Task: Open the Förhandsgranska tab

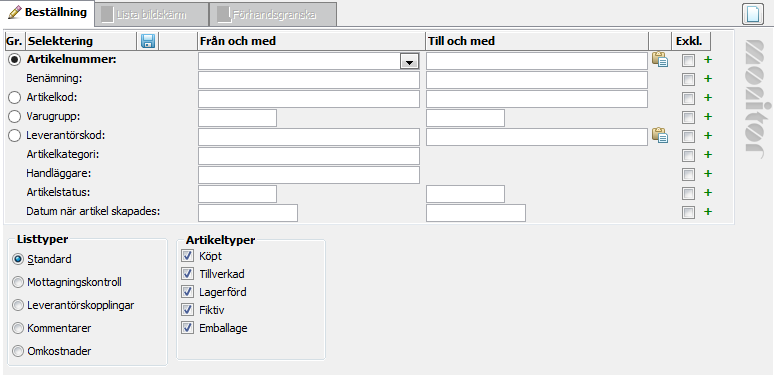Action: point(273,14)
